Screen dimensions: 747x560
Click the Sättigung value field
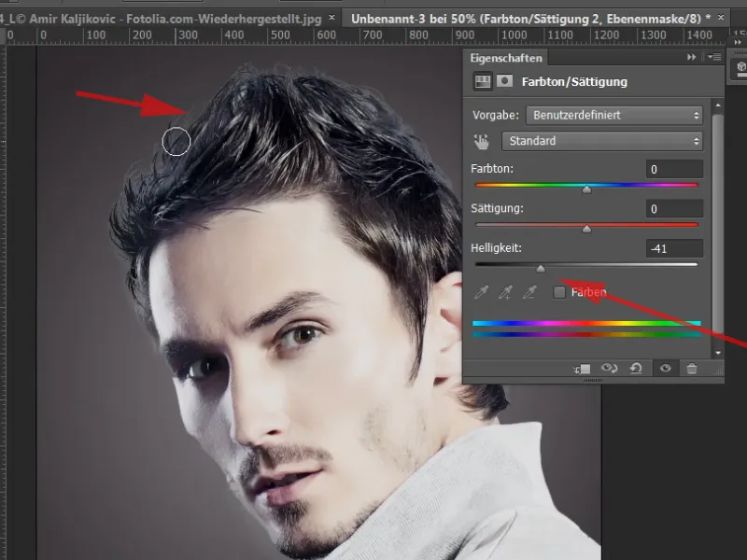point(674,209)
